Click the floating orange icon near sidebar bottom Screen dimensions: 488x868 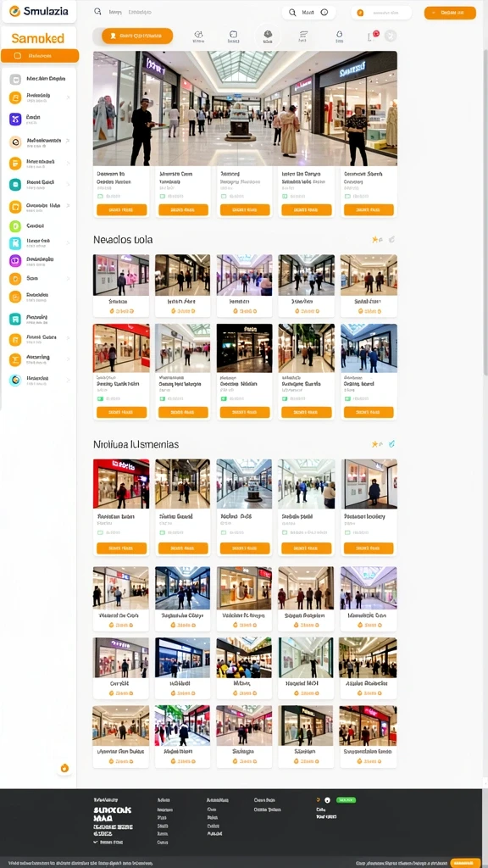(64, 768)
